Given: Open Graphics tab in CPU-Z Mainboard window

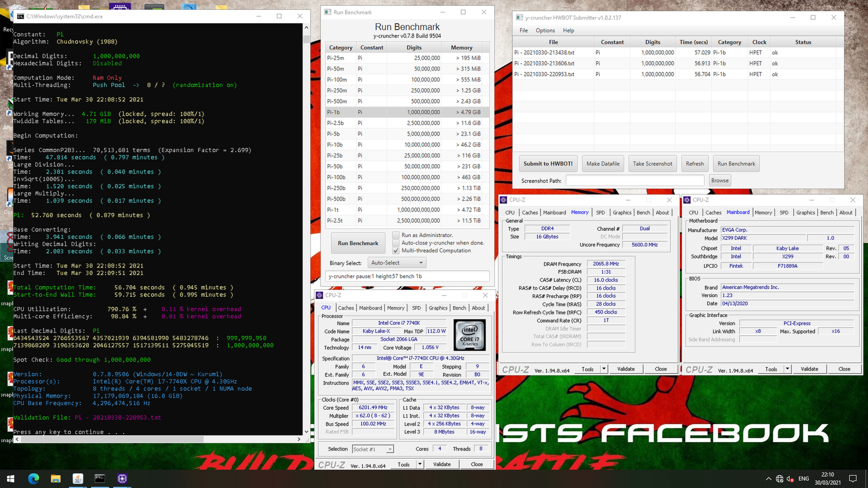Looking at the screenshot, I should coord(806,212).
